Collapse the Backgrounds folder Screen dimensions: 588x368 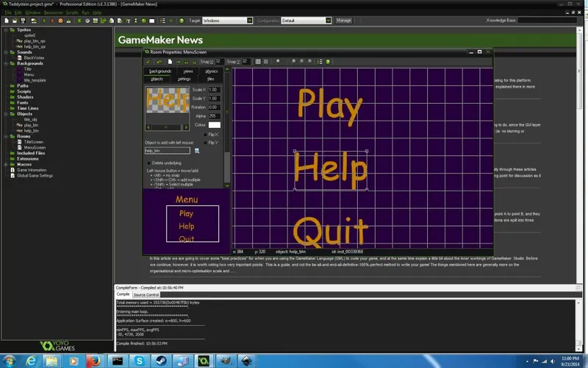(x=6, y=63)
